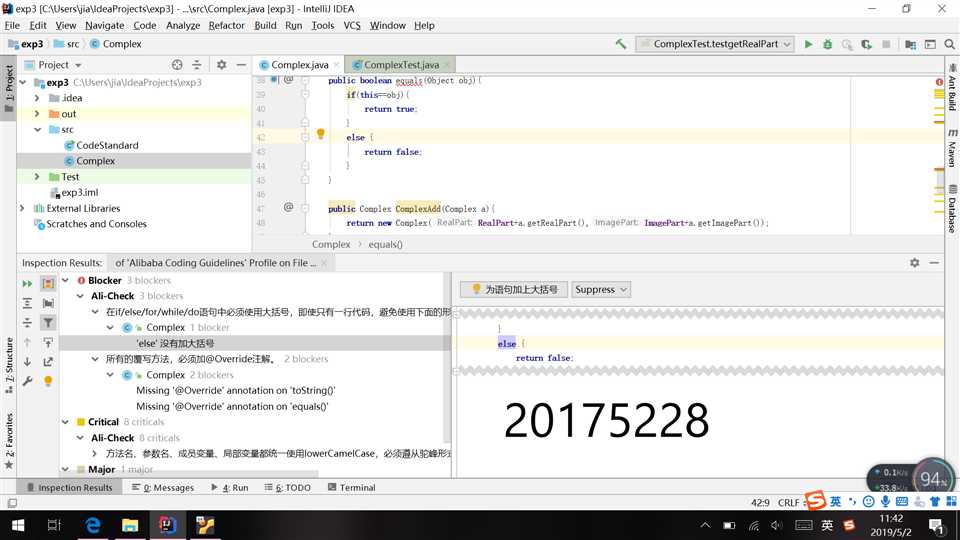Open the run configuration ComplexTest.testgetRealPart dropdown
The height and width of the screenshot is (540, 960).
click(715, 44)
